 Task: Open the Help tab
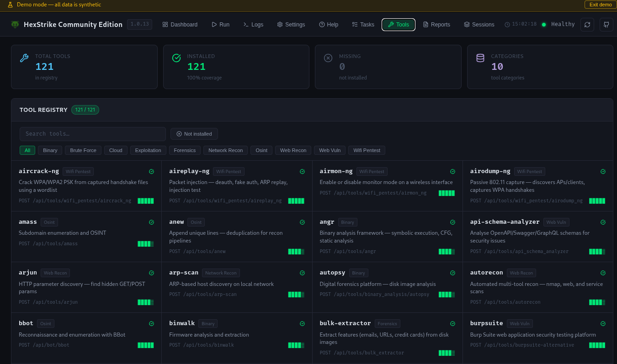(329, 25)
